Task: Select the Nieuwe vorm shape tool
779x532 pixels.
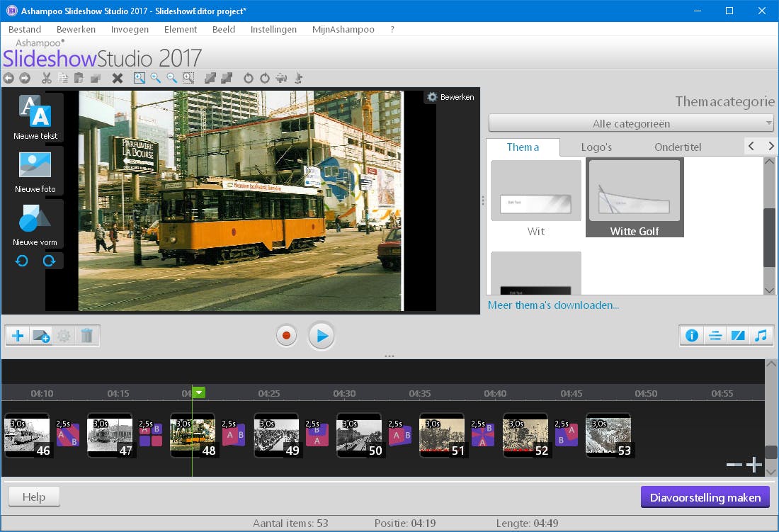Action: (x=35, y=224)
